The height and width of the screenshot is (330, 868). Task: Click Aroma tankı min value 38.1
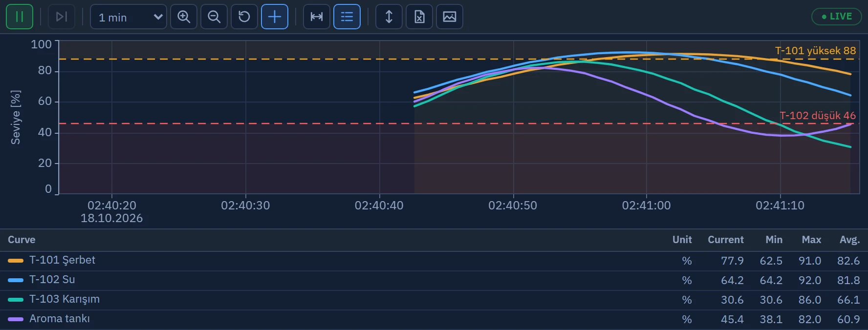tap(771, 319)
